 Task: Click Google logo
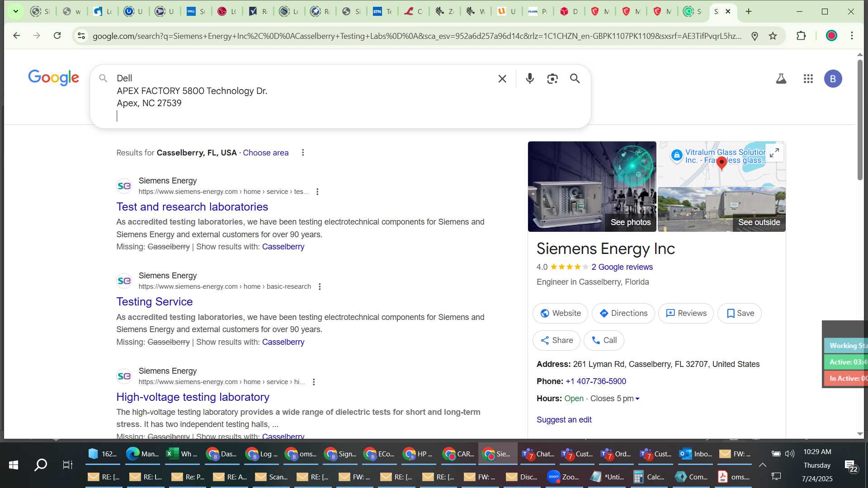54,78
